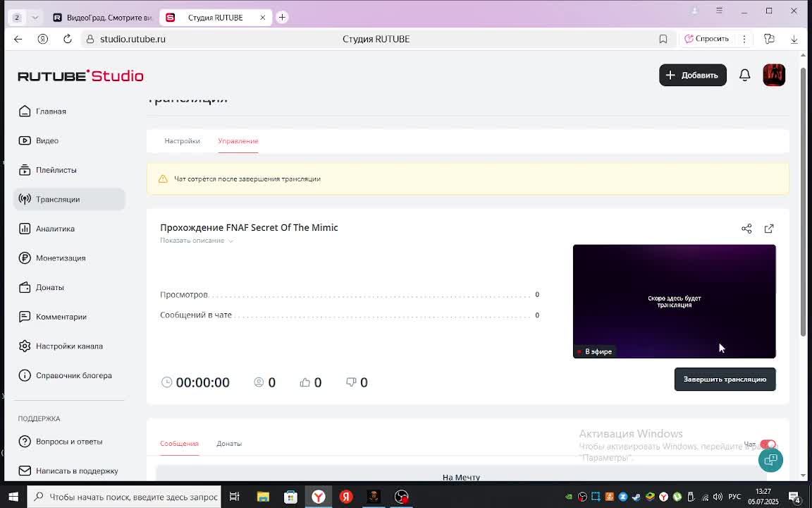Open OBS Studio from taskbar
Viewport: 812px width, 508px height.
(x=401, y=497)
